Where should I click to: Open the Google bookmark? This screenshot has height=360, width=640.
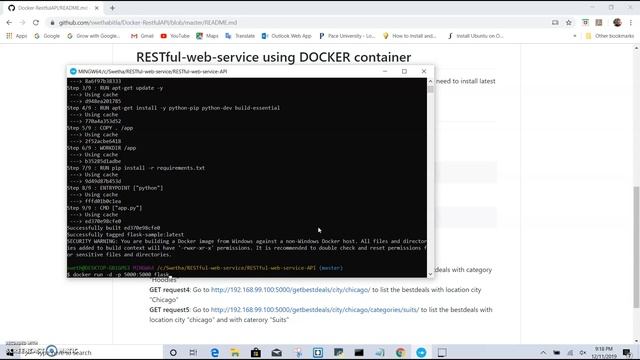[47, 36]
